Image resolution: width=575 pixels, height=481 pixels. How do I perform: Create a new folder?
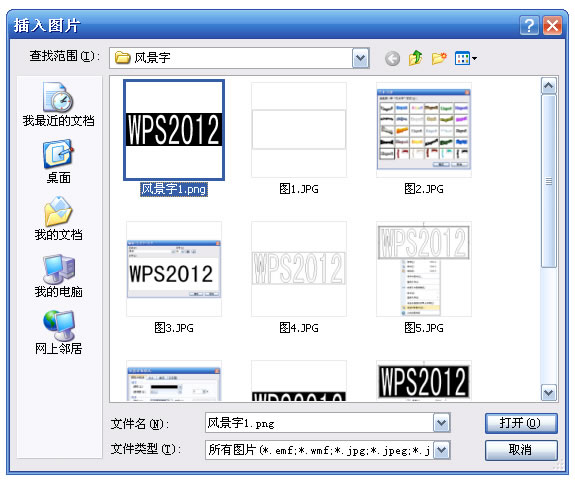(x=439, y=58)
